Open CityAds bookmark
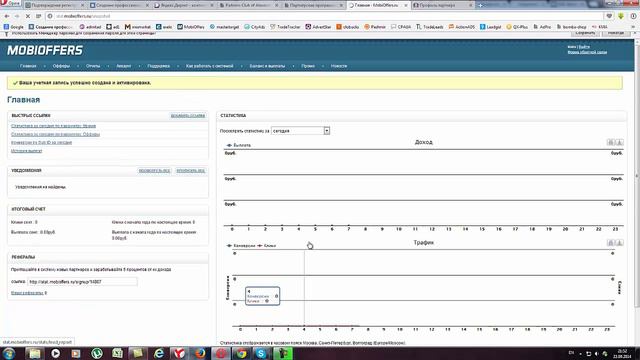 [255, 27]
